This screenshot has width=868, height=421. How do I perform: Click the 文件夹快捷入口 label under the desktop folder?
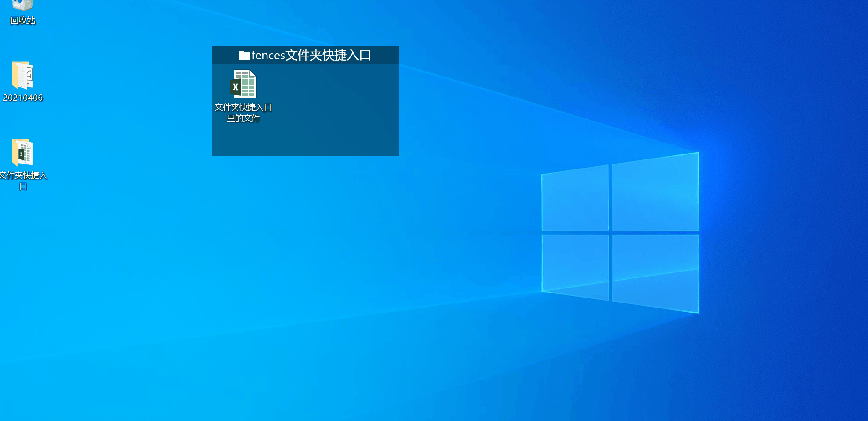(23, 181)
